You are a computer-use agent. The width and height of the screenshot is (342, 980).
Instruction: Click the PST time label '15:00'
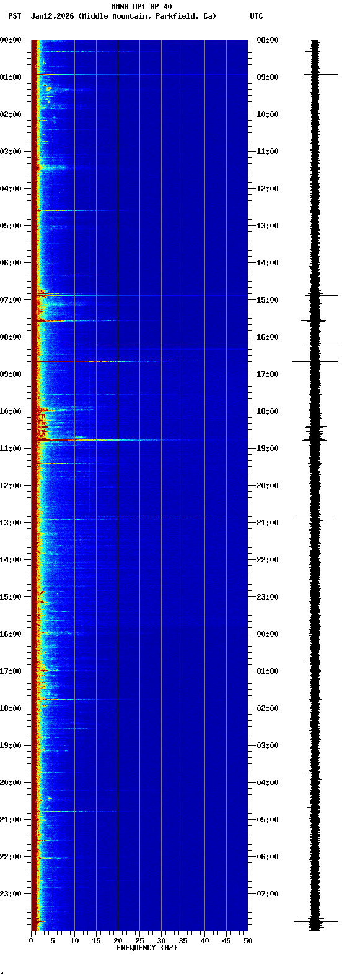tap(11, 597)
